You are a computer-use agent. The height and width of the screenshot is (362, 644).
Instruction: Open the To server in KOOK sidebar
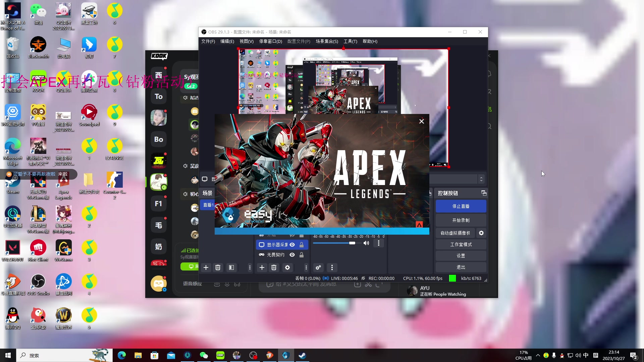(159, 97)
